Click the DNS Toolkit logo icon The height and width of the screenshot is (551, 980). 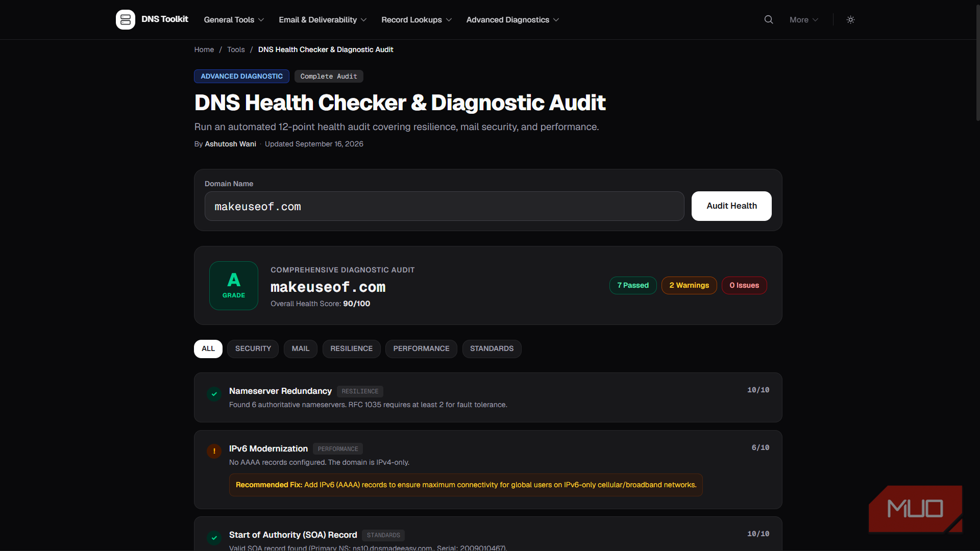125,19
